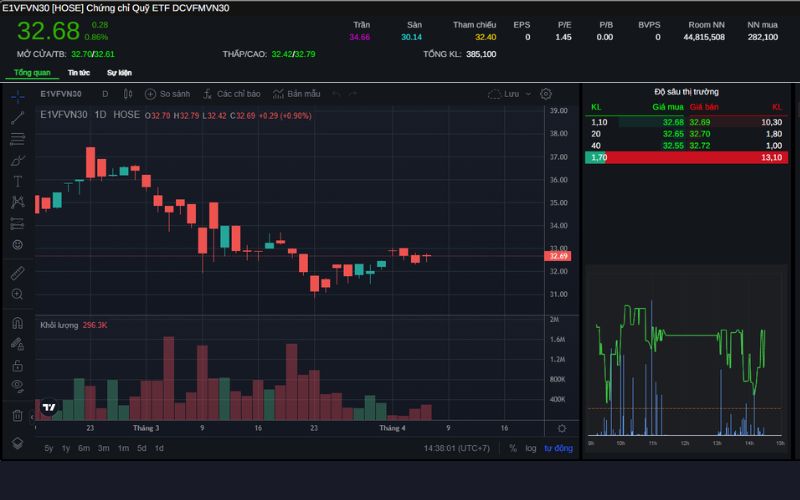Select the zoom in tool
Viewport: 800px width, 500px height.
pyautogui.click(x=17, y=294)
